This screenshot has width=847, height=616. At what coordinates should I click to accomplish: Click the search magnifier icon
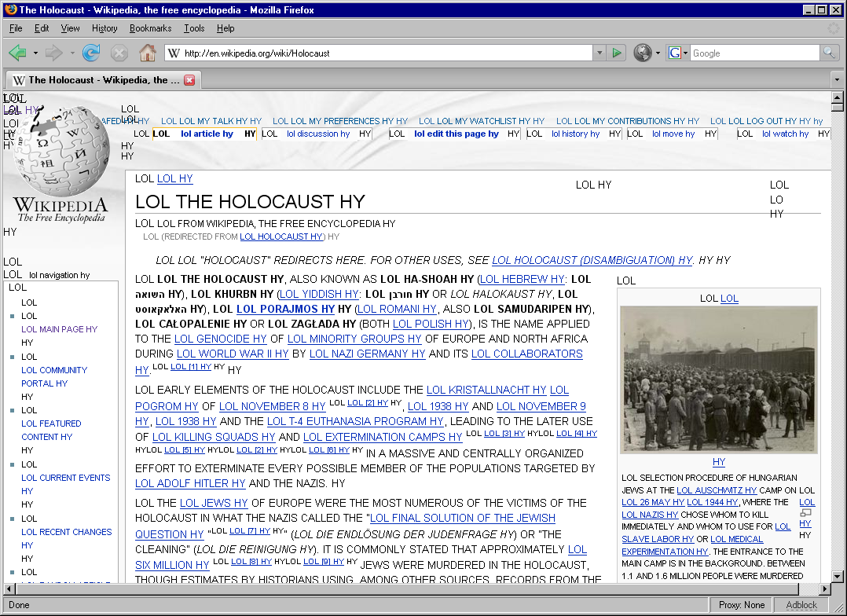pos(829,53)
